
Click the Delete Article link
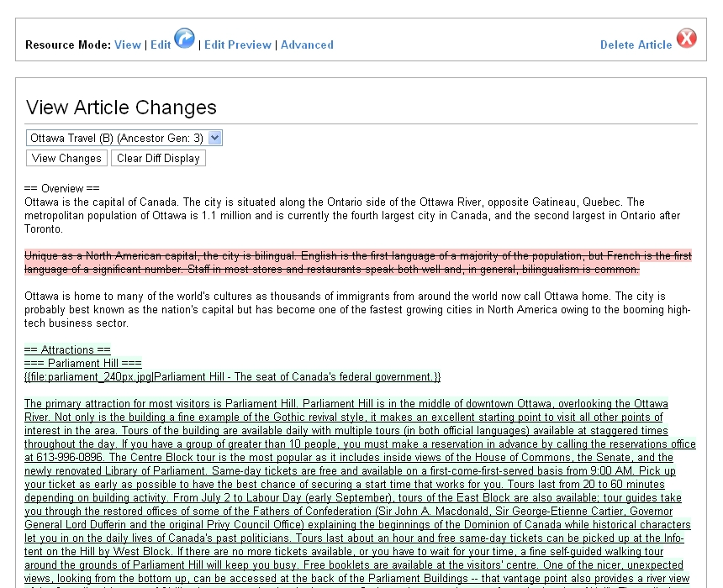636,45
